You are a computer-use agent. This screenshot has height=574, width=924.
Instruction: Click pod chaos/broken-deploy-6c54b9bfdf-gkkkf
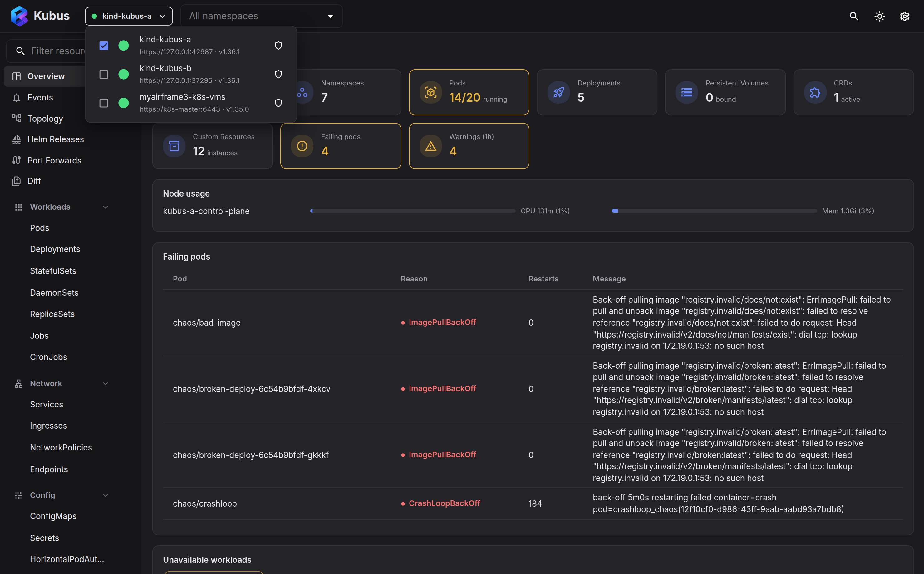(x=251, y=455)
